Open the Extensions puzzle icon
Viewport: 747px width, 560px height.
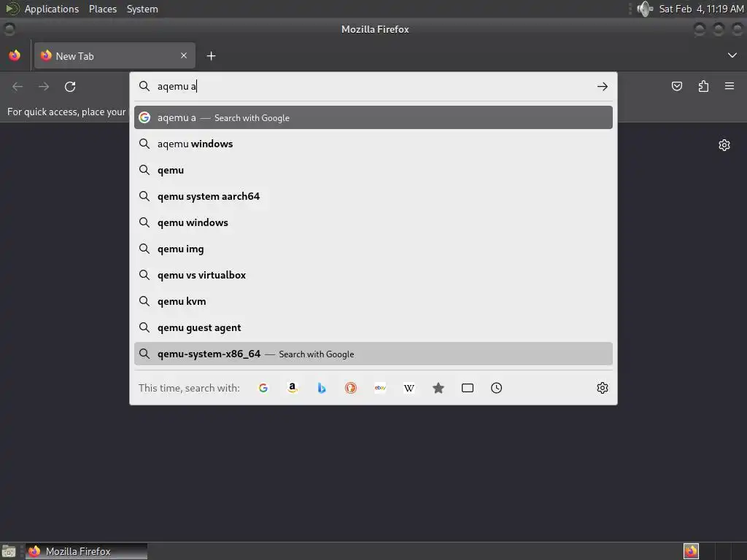(x=703, y=86)
